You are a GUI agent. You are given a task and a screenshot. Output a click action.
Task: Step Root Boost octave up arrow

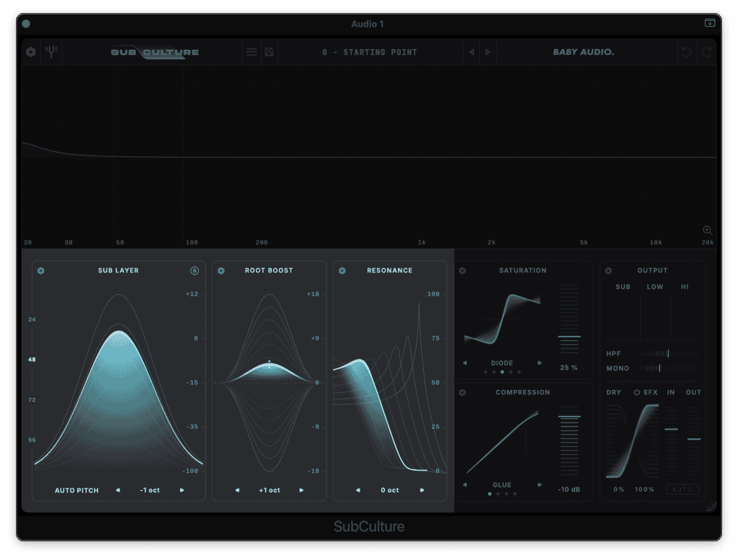click(x=301, y=490)
